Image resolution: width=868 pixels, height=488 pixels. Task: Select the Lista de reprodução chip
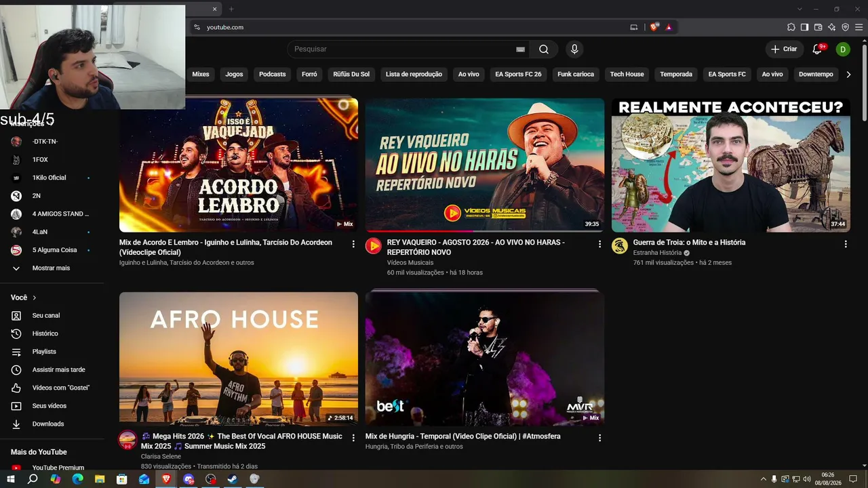(x=414, y=74)
